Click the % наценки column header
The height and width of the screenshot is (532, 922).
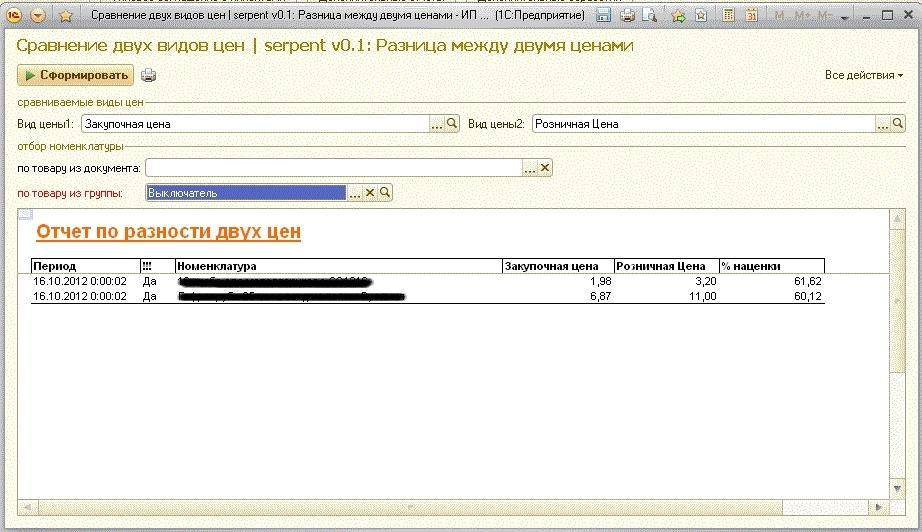[x=772, y=266]
